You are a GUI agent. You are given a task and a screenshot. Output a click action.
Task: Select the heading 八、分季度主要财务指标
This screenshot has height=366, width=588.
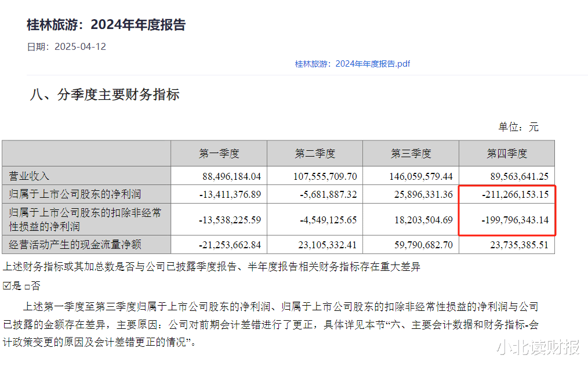coord(104,95)
